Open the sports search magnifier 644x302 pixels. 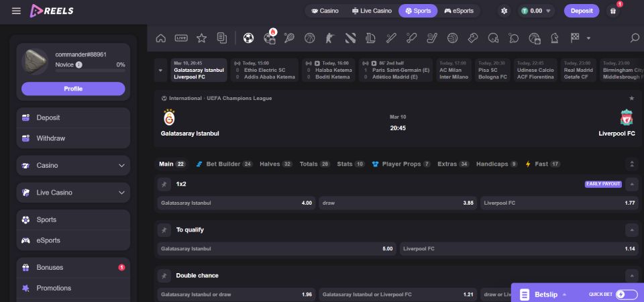click(635, 38)
